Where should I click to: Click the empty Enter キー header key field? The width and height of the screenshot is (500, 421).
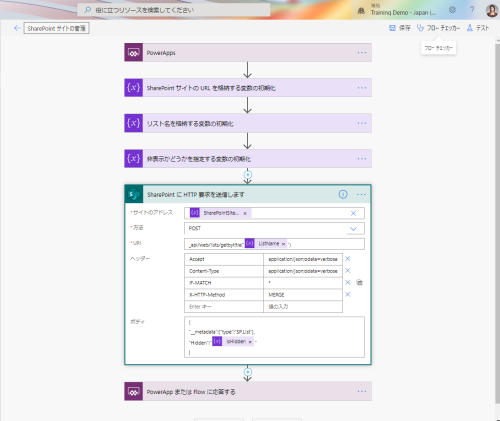224,307
